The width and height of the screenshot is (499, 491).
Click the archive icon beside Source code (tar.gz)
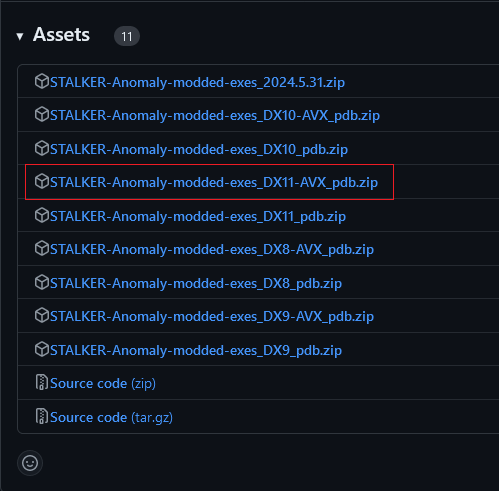point(42,417)
